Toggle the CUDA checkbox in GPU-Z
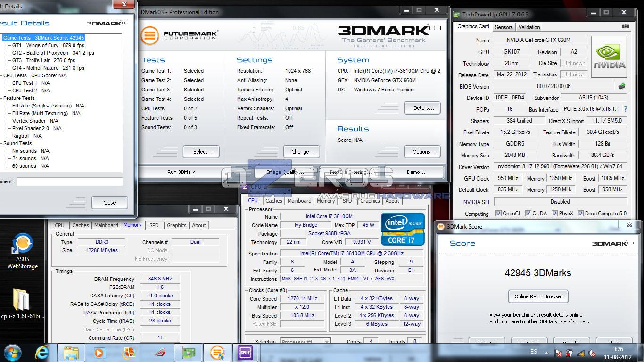Image resolution: width=644 pixels, height=362 pixels. [x=528, y=214]
